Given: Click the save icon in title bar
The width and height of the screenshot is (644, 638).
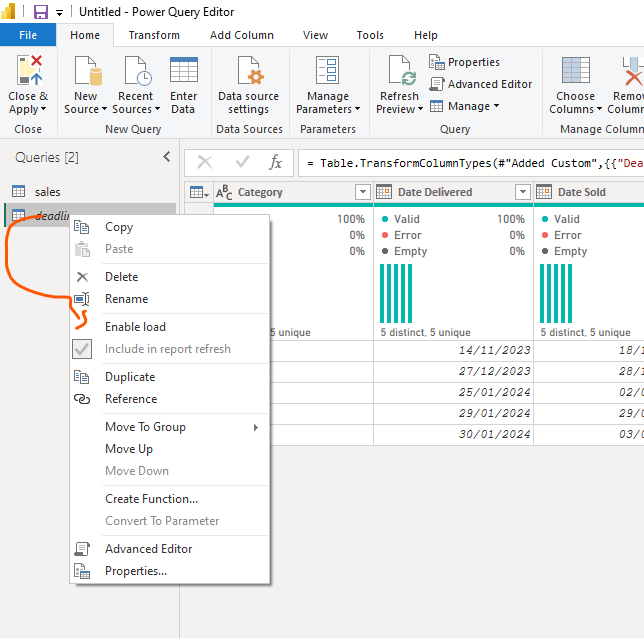Looking at the screenshot, I should (x=41, y=12).
